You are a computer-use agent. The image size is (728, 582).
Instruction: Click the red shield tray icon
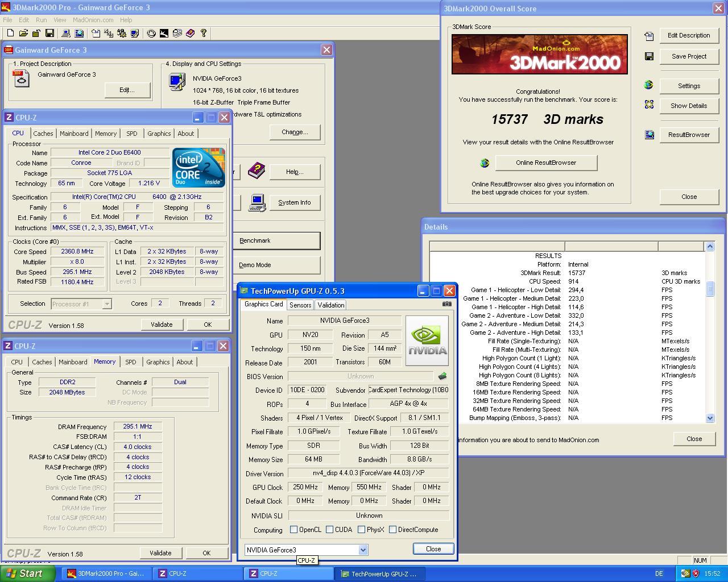tap(696, 573)
